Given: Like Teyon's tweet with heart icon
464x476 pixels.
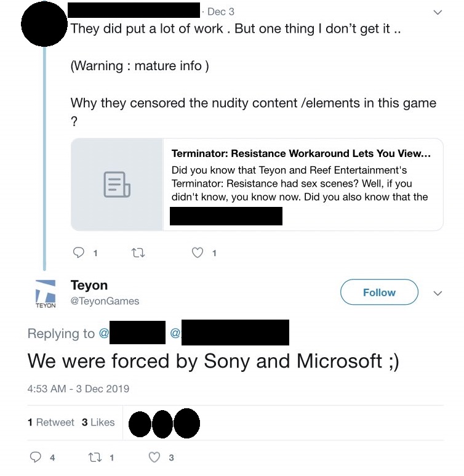Looking at the screenshot, I should tap(154, 458).
